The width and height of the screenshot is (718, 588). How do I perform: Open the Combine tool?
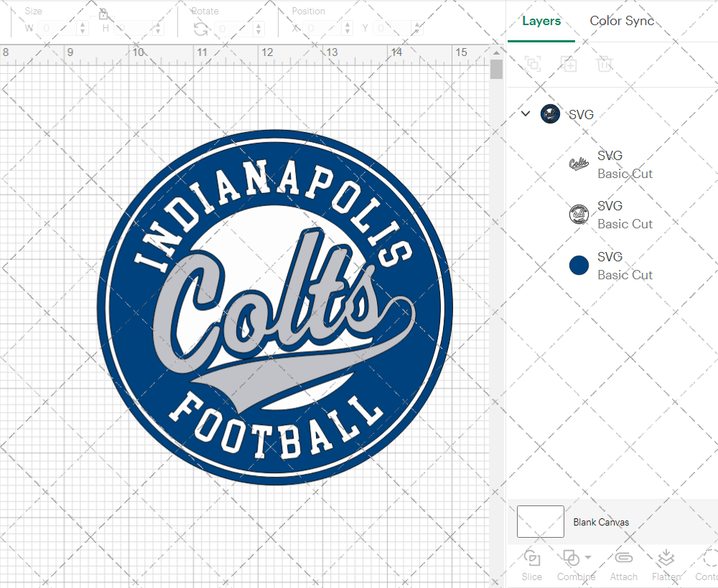click(x=571, y=559)
